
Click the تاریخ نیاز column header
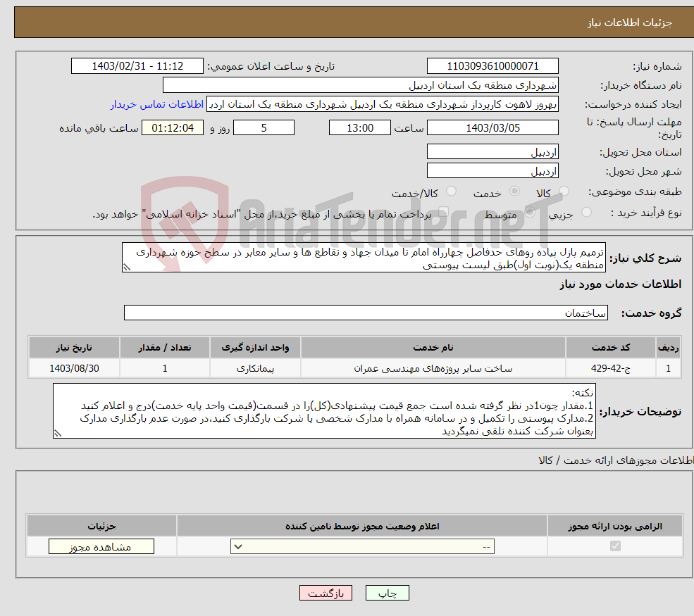pyautogui.click(x=75, y=348)
